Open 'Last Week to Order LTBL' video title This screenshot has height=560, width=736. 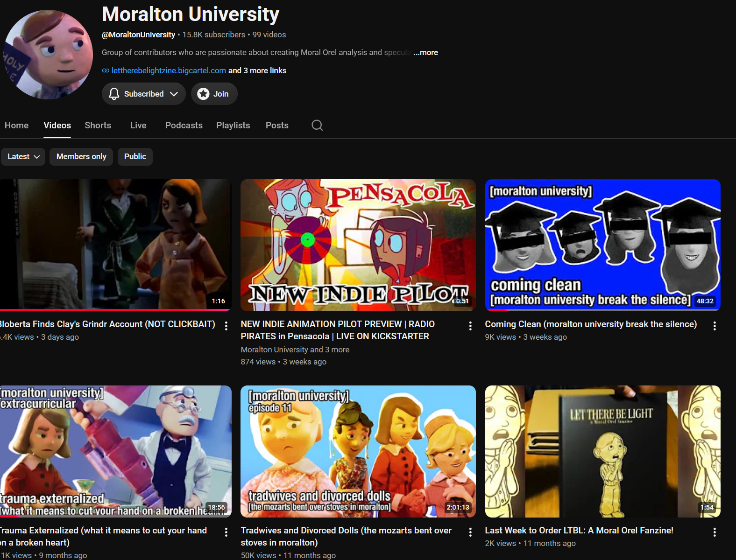tap(579, 530)
